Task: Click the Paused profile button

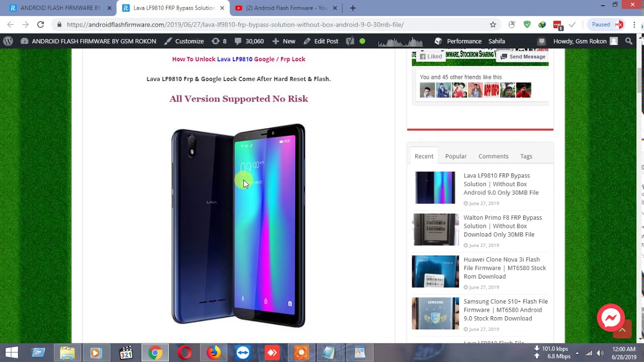Action: point(608,25)
